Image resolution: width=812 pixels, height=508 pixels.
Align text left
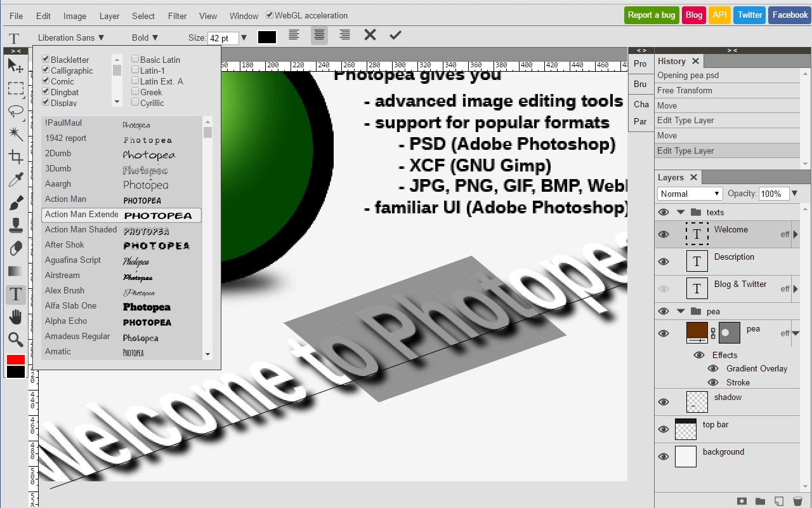tap(294, 36)
